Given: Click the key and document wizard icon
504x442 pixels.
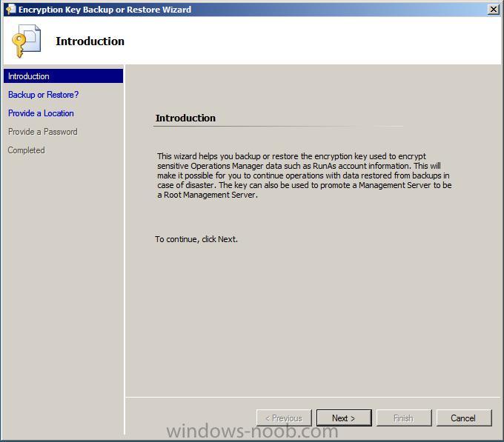Looking at the screenshot, I should [27, 41].
